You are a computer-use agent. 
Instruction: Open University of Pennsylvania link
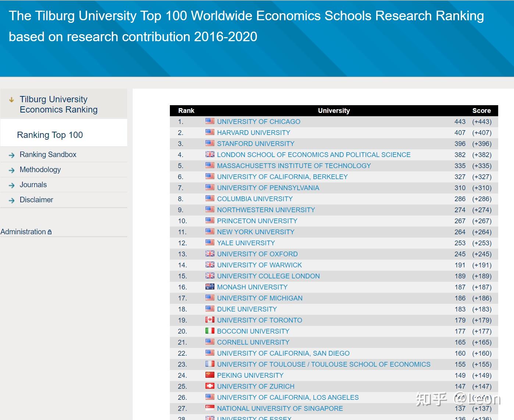pos(268,188)
